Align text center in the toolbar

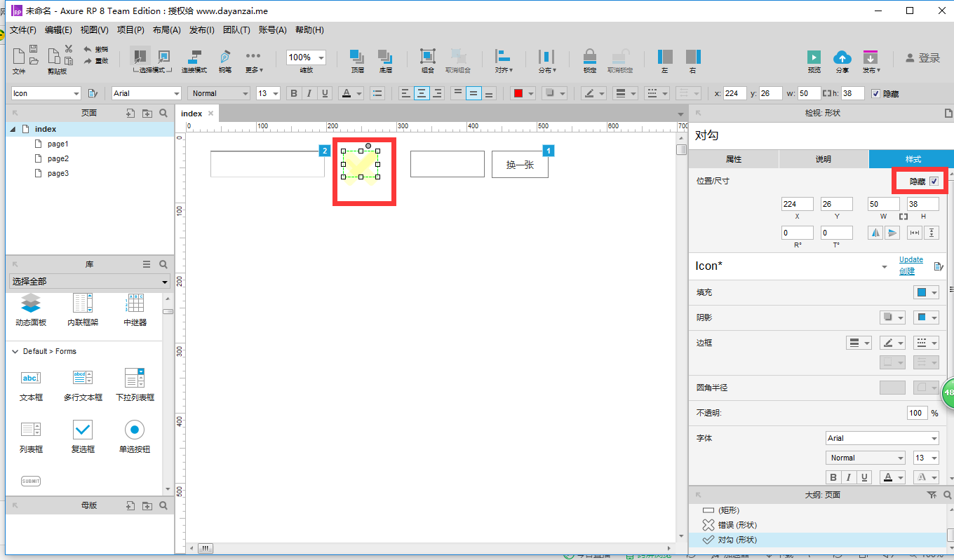pos(422,93)
